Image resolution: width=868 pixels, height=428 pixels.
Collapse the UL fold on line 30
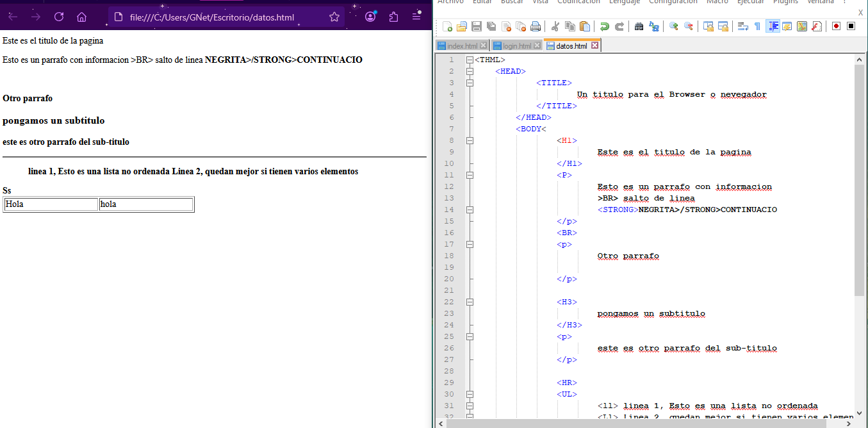point(470,394)
